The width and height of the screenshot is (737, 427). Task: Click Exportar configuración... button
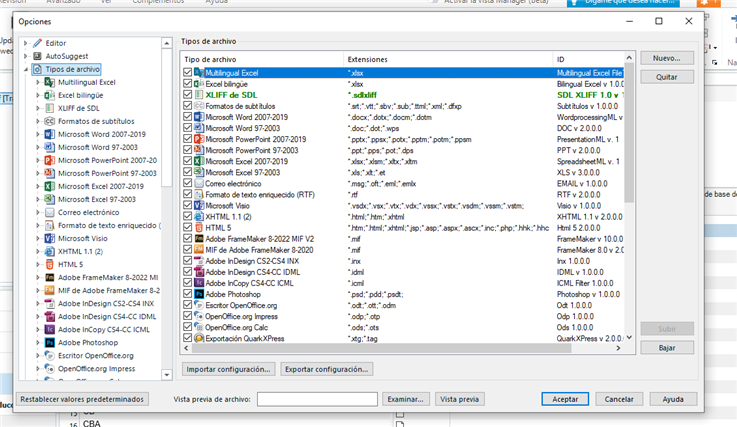click(x=327, y=369)
